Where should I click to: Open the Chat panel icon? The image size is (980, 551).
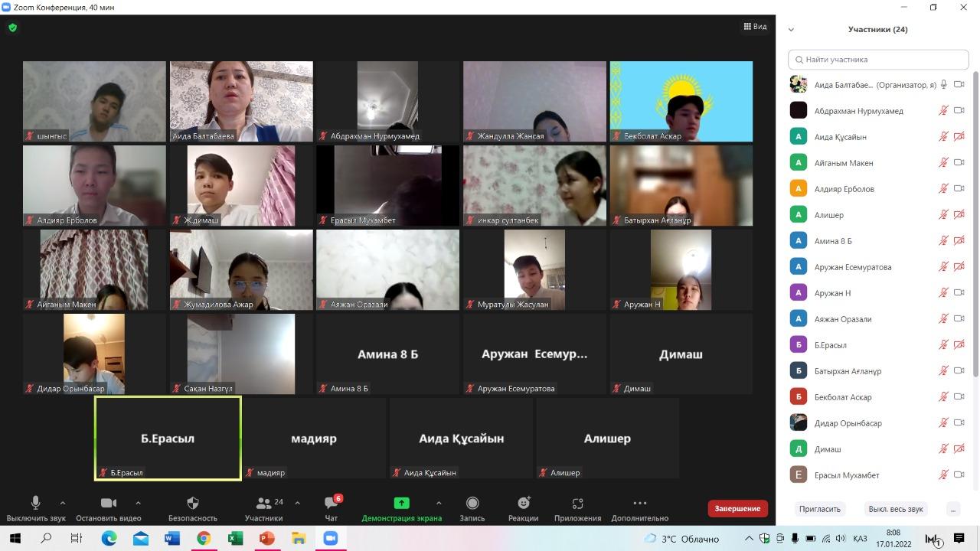click(332, 504)
